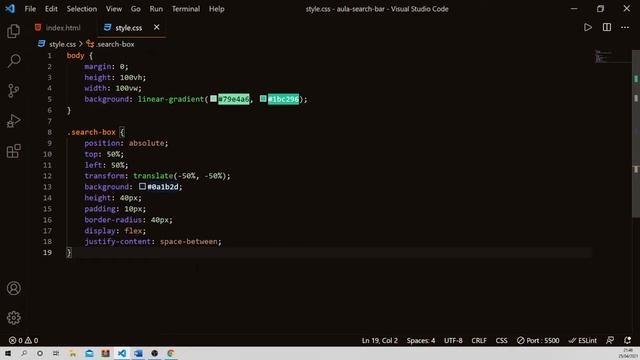The width and height of the screenshot is (640, 360).
Task: Click line number 8 in the gutter
Action: coord(49,132)
